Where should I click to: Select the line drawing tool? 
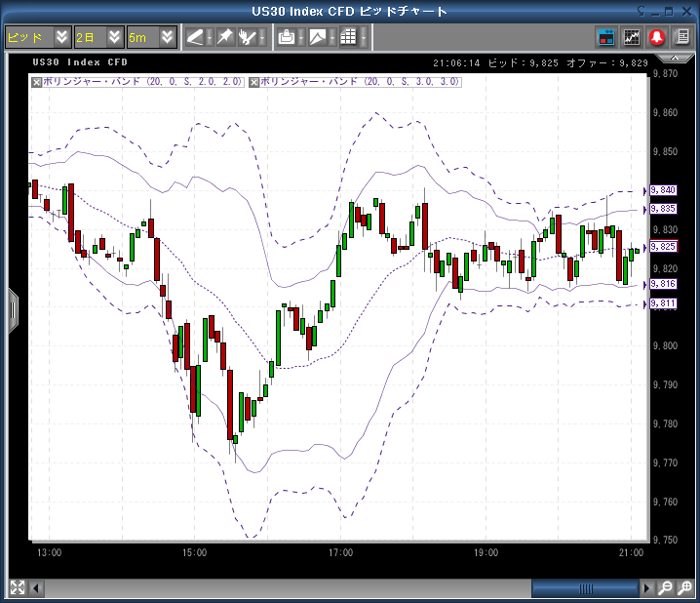coord(196,37)
